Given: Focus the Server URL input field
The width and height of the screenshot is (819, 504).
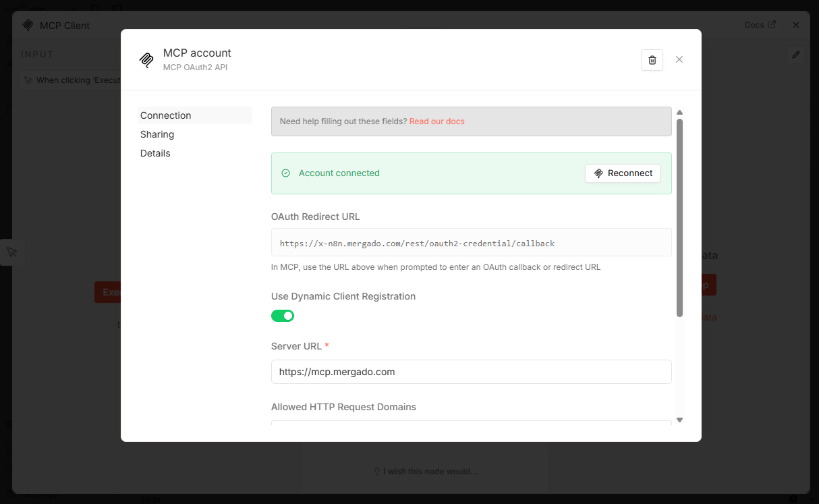Looking at the screenshot, I should (x=471, y=372).
